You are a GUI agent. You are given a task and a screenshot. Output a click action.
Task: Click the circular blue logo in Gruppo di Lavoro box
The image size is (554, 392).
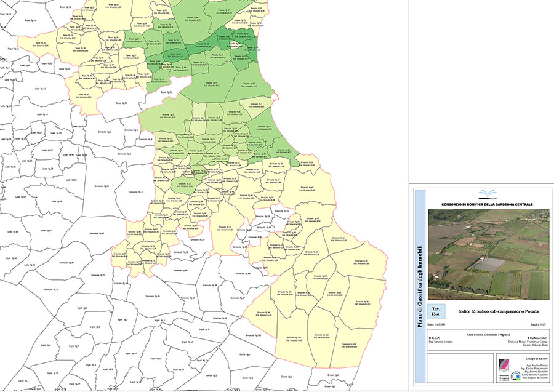pyautogui.click(x=515, y=377)
